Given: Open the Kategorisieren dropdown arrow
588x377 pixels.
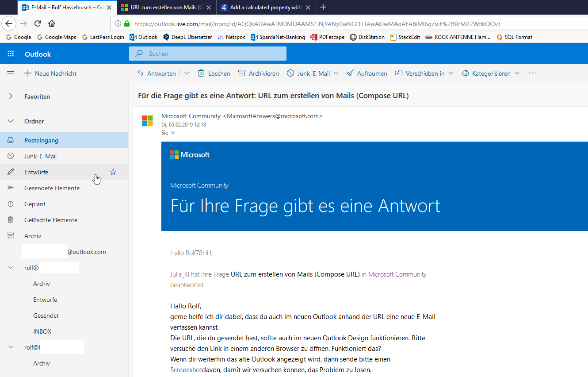Looking at the screenshot, I should pyautogui.click(x=517, y=73).
